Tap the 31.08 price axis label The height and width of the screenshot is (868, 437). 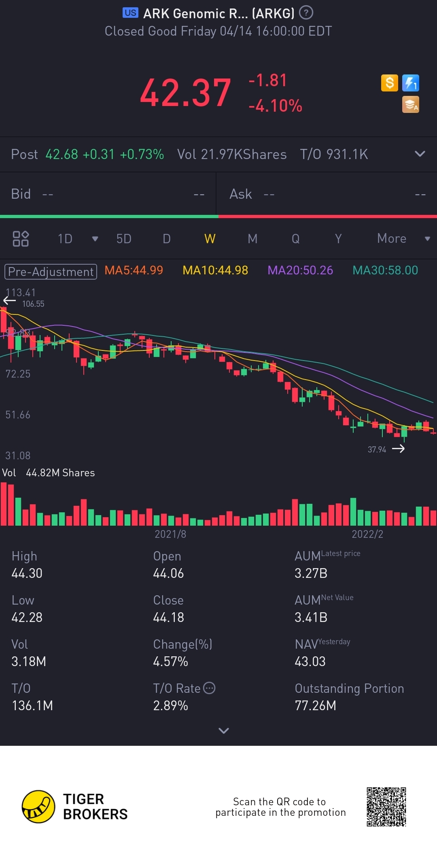(18, 455)
